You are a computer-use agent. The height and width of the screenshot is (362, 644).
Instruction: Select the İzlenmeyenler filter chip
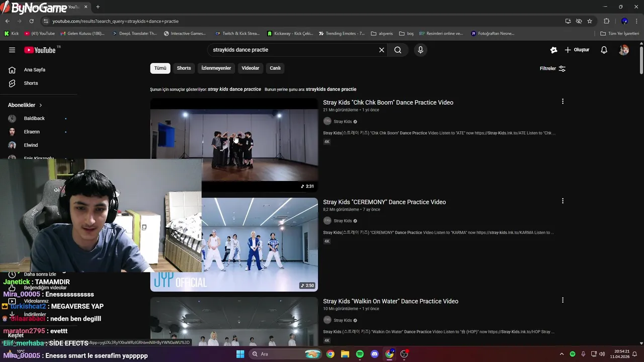(x=216, y=68)
